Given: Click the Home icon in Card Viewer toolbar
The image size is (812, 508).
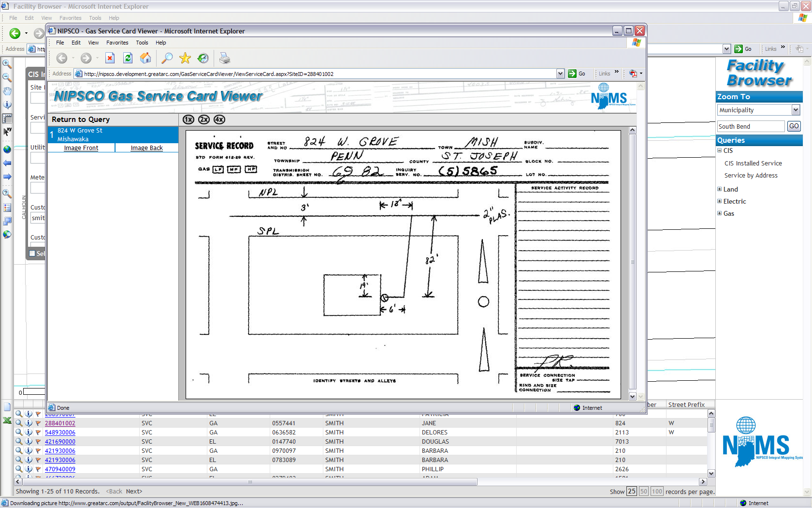Looking at the screenshot, I should coord(145,59).
